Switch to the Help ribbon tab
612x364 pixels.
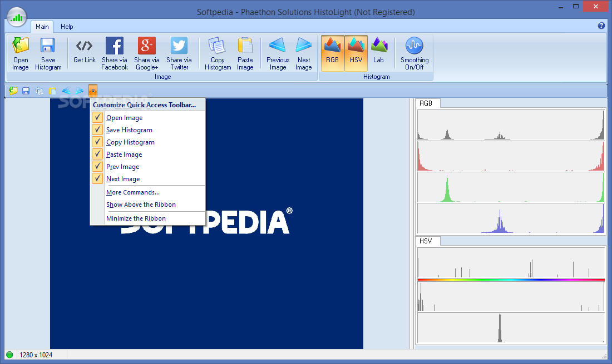click(x=67, y=27)
